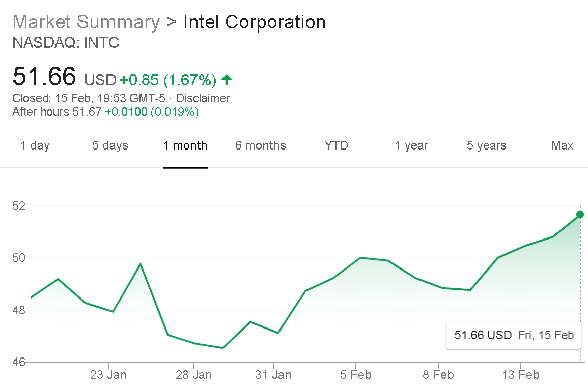Click the green up arrow icon
The width and height of the screenshot is (588, 388).
(227, 80)
